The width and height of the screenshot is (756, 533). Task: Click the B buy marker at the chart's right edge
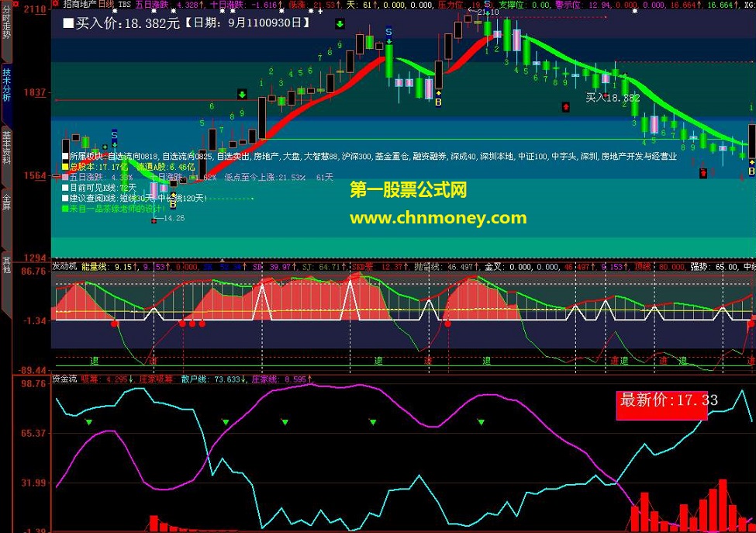(x=751, y=168)
